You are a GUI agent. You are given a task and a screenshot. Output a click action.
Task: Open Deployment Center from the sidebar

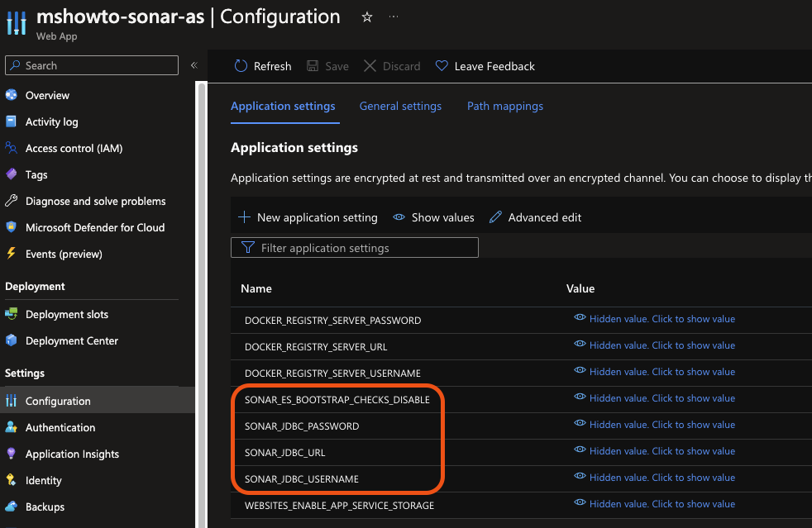point(72,340)
